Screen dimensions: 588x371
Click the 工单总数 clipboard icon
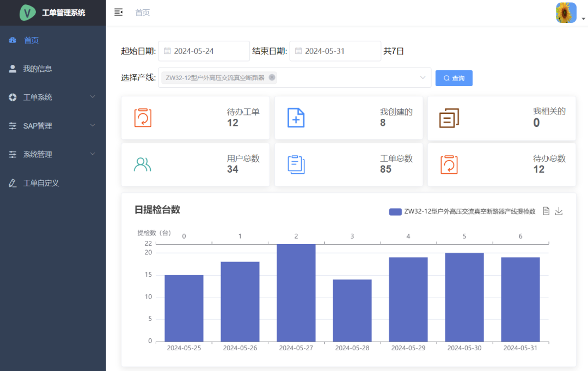click(296, 165)
